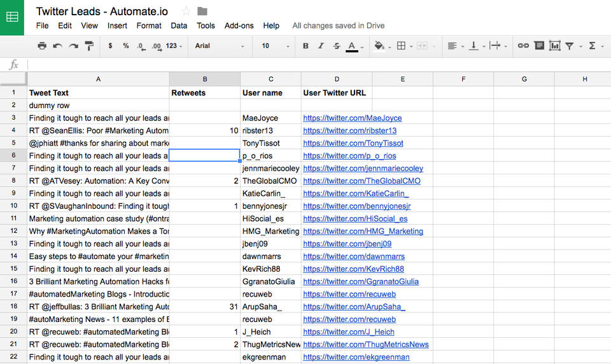Screen dimensions: 611x364
Task: Open the 123 number format dropdown
Action: click(x=174, y=46)
